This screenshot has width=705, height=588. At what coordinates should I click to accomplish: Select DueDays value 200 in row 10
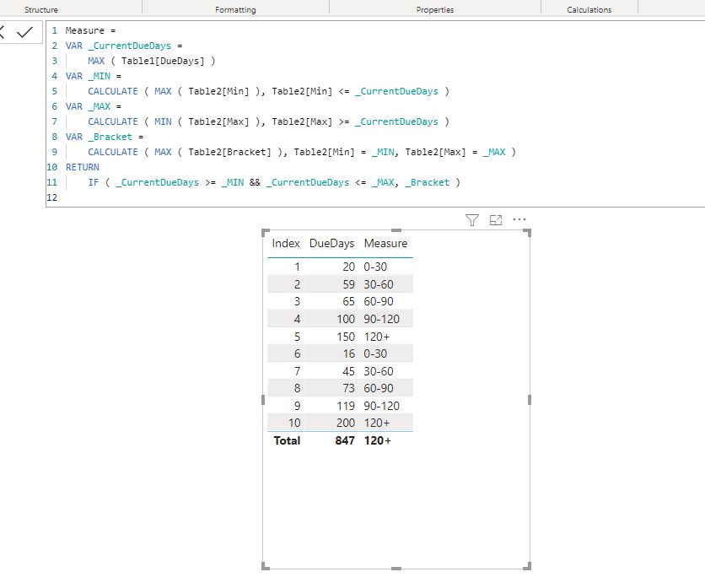coord(346,423)
